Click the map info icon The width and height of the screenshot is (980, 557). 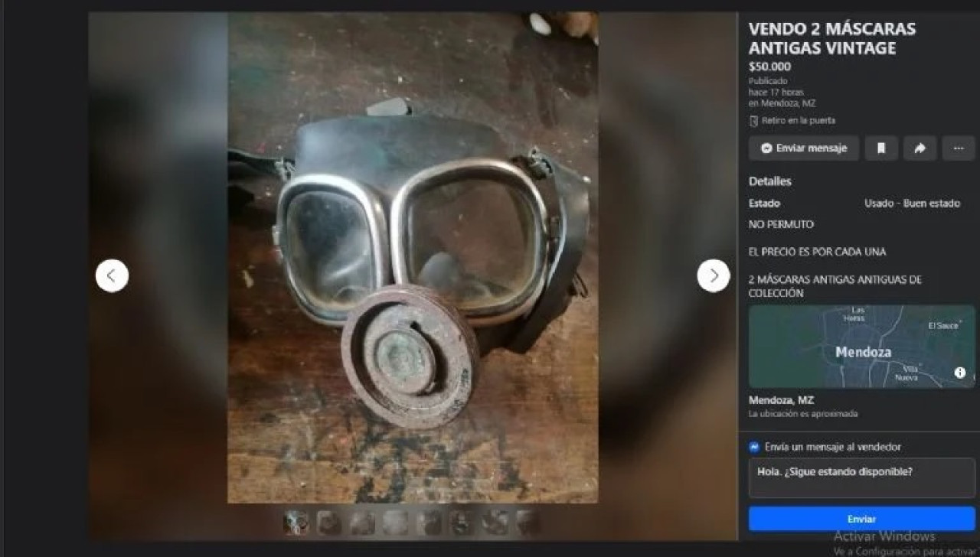click(960, 373)
